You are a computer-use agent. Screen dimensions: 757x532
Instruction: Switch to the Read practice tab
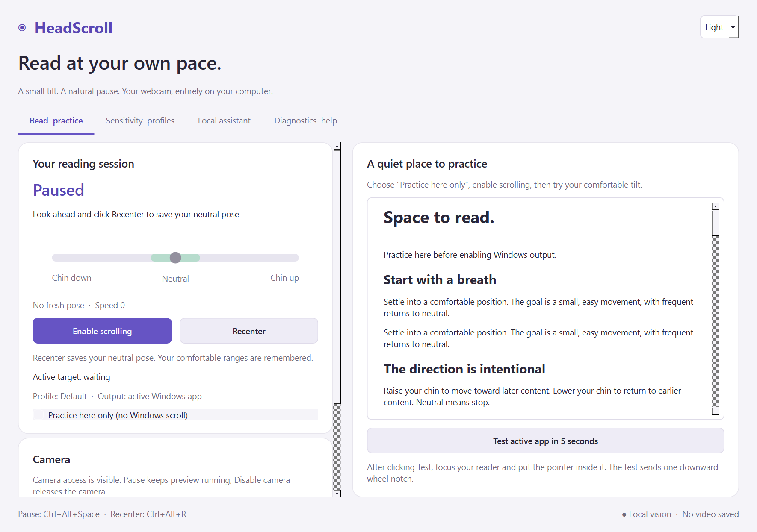click(x=56, y=121)
